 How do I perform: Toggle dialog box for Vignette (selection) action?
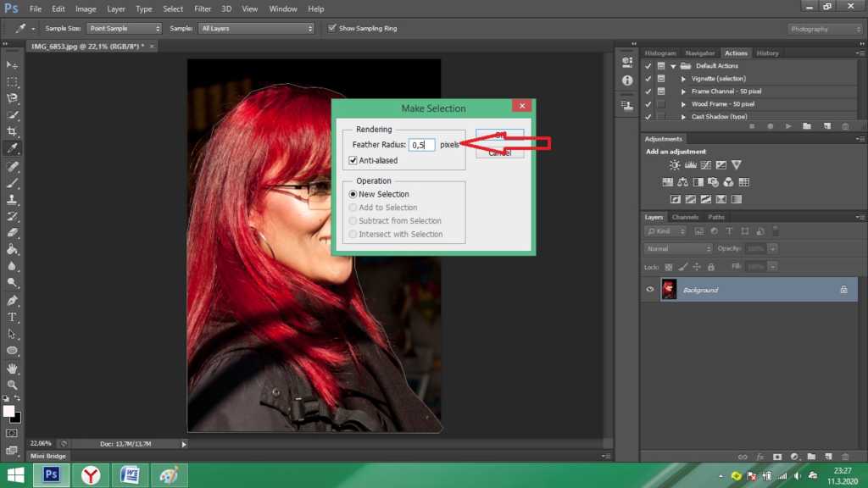[x=661, y=79]
